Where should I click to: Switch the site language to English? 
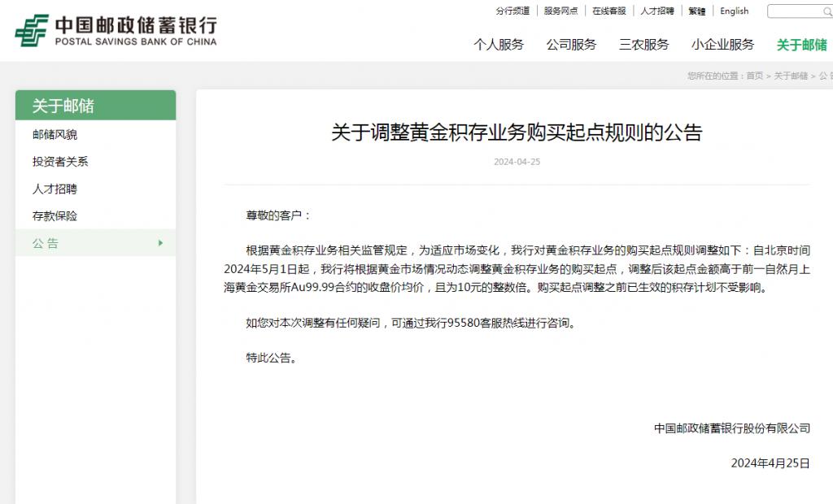pyautogui.click(x=735, y=11)
